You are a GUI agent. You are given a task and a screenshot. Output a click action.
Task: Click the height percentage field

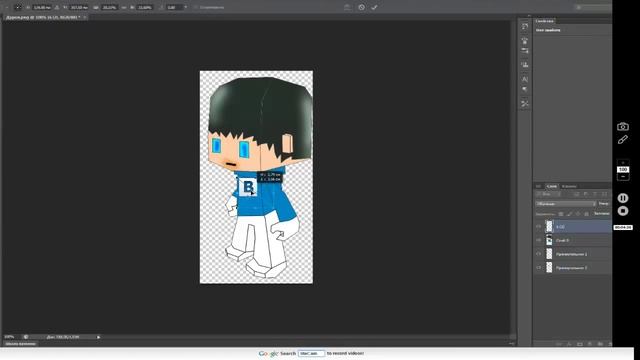click(x=145, y=7)
